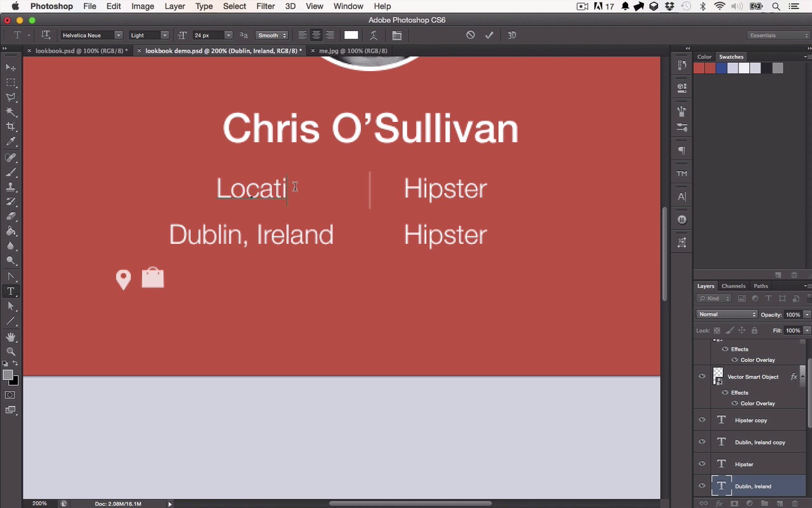The image size is (812, 508).
Task: Switch to the Channels tab
Action: [x=733, y=286]
